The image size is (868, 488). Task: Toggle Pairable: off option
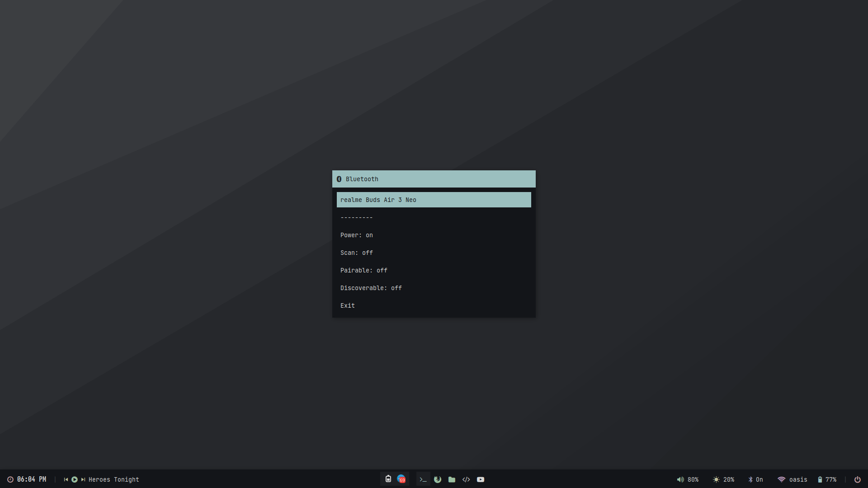(364, 270)
